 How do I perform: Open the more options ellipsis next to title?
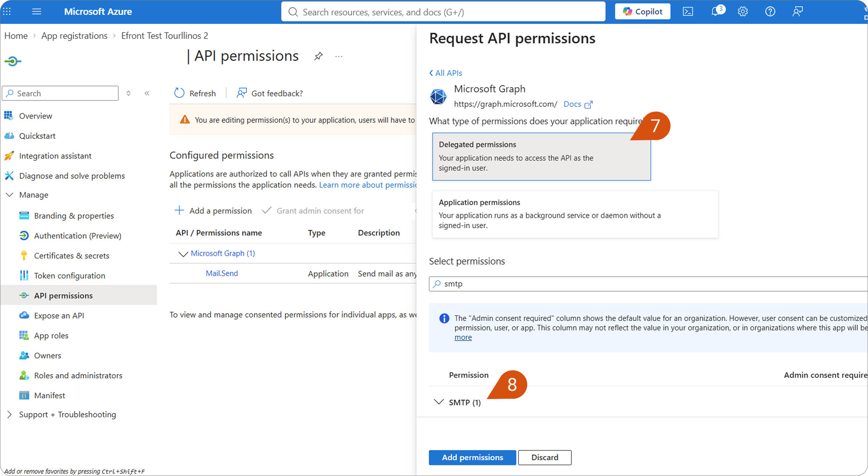click(x=339, y=57)
